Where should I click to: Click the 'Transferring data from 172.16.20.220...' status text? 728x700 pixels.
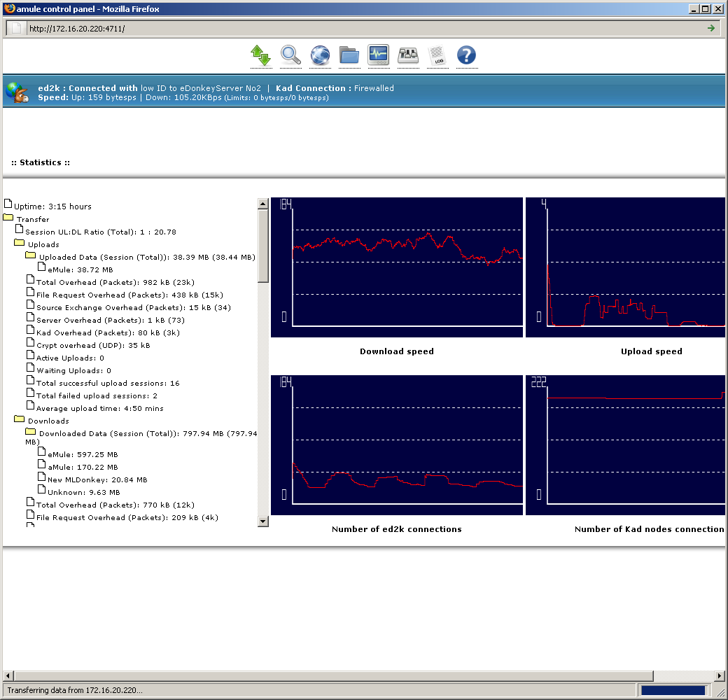tap(75, 690)
